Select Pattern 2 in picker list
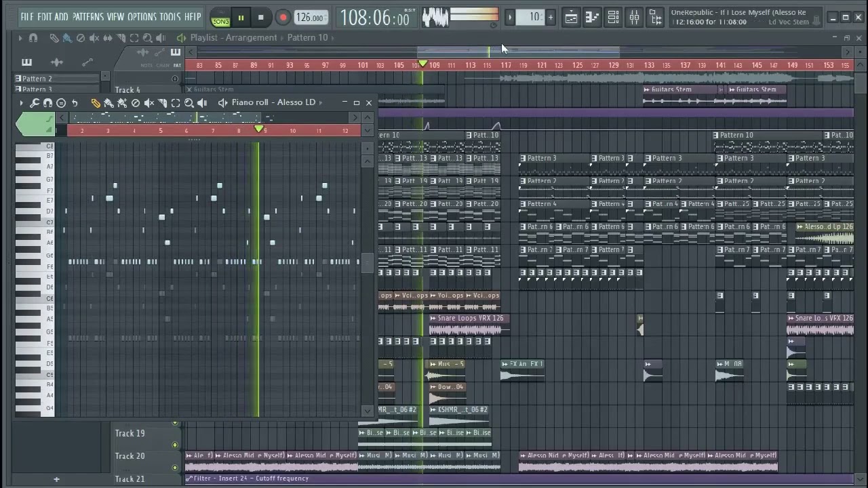This screenshot has height=488, width=868. tap(58, 79)
